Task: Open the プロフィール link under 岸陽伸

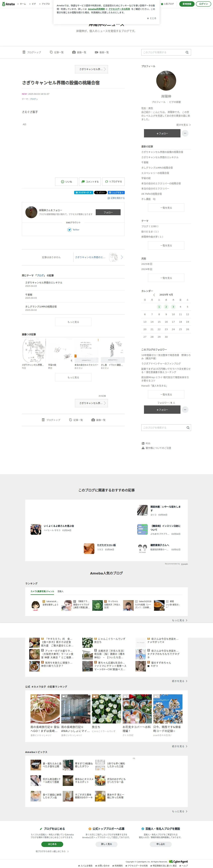Action: 159,102
